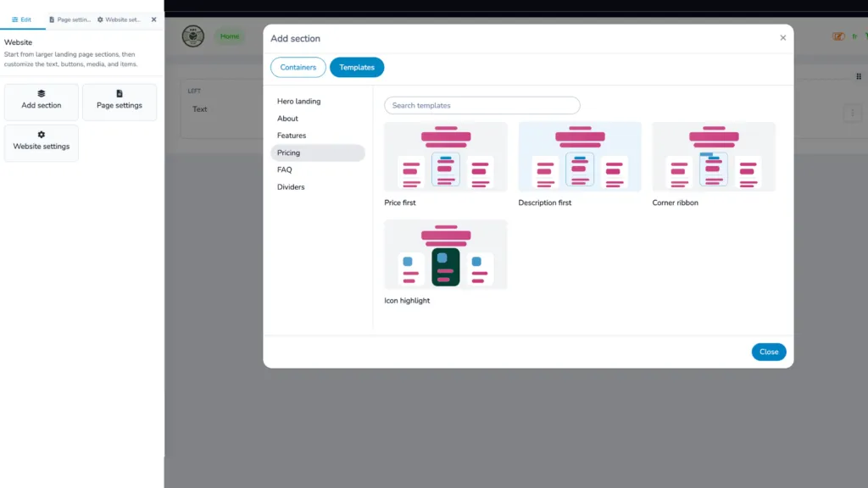Viewport: 868px width, 488px height.
Task: Click the Text element in LEFT section
Action: pyautogui.click(x=200, y=109)
